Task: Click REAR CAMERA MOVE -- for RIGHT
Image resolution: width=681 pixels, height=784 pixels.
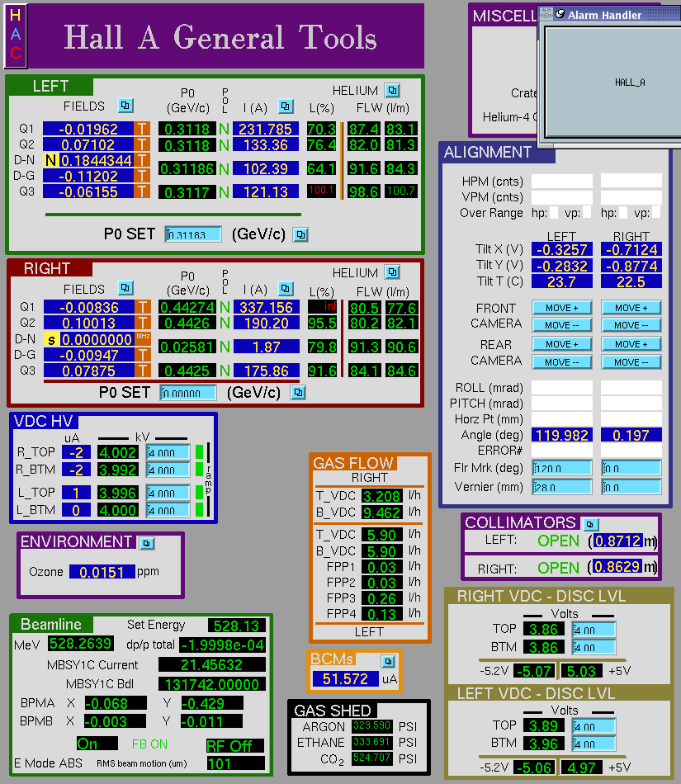Action: (631, 362)
